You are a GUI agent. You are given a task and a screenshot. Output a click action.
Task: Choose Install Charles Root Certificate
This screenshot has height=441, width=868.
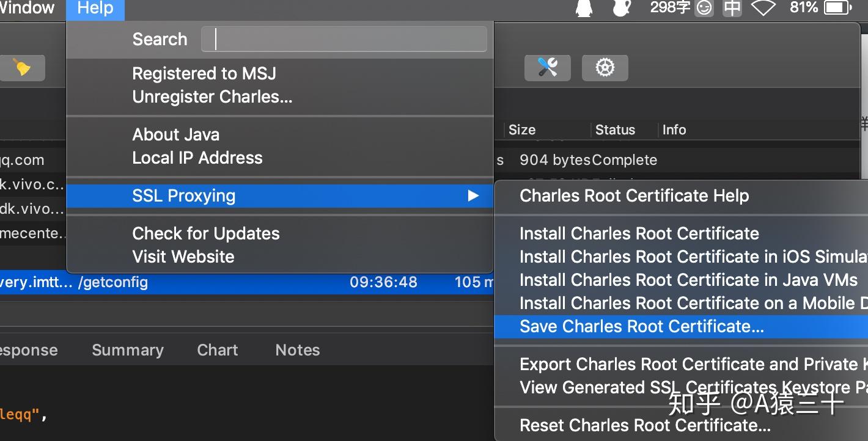point(681,233)
